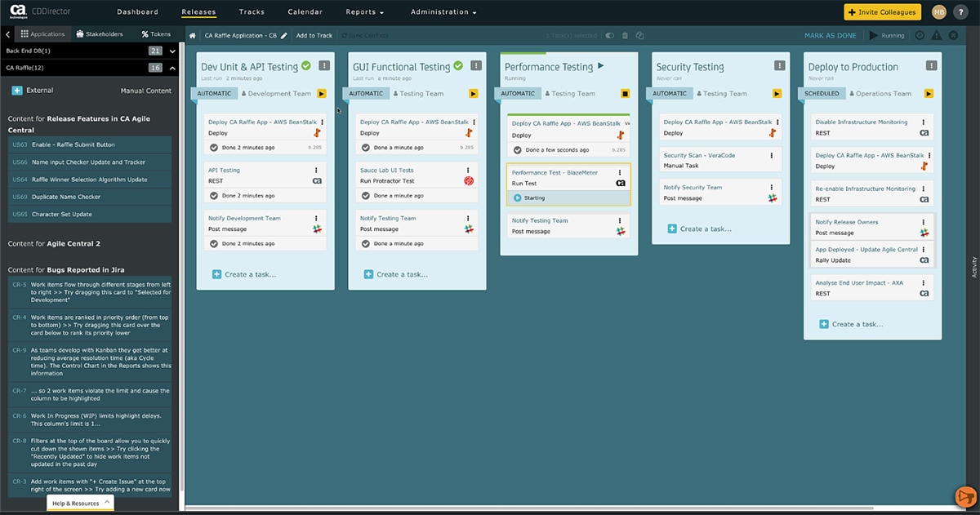Select US69 Duplicate Name Checker item
Image resolution: width=980 pixels, height=515 pixels.
click(x=91, y=197)
